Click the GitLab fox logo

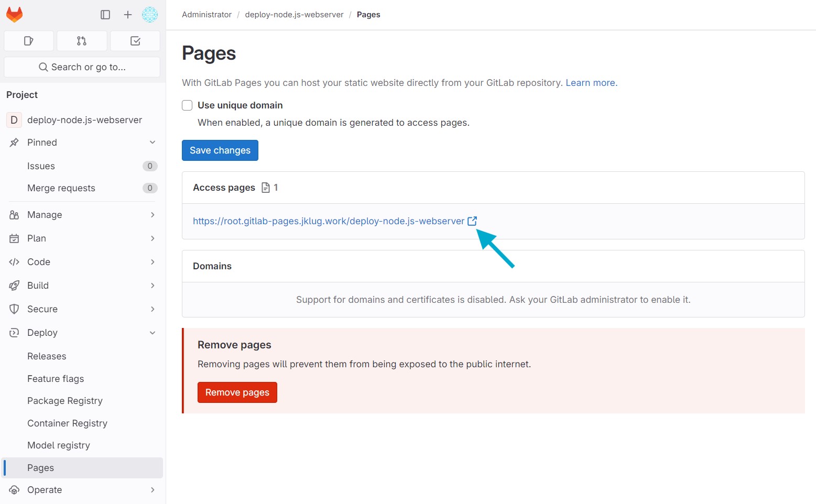14,15
